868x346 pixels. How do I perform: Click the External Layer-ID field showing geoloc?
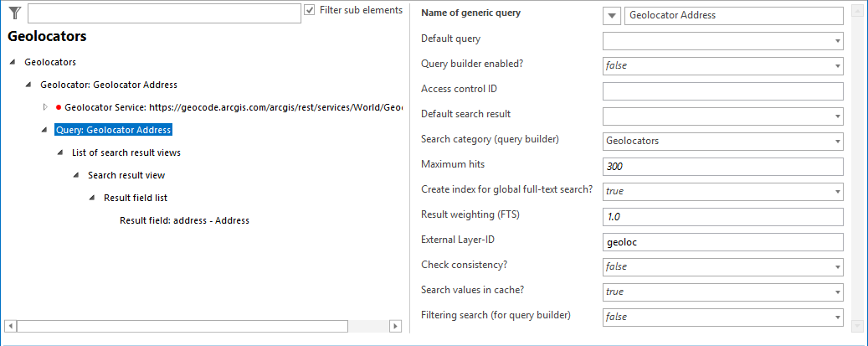point(722,242)
